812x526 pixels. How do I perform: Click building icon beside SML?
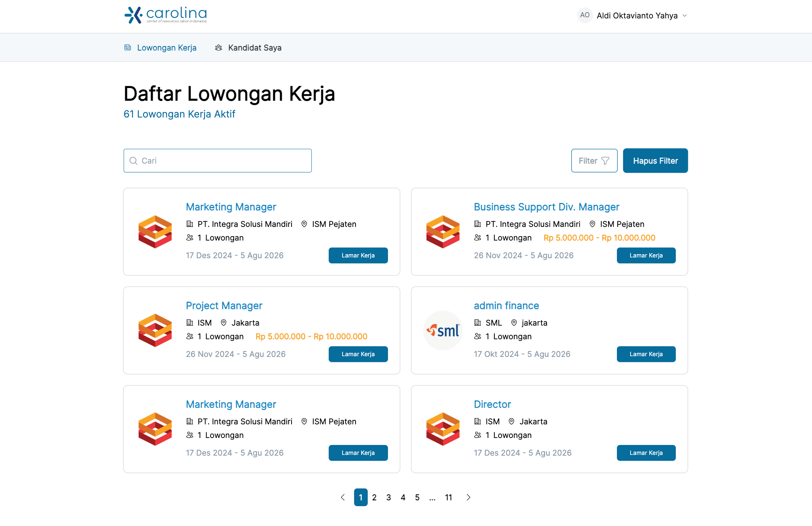coord(478,323)
